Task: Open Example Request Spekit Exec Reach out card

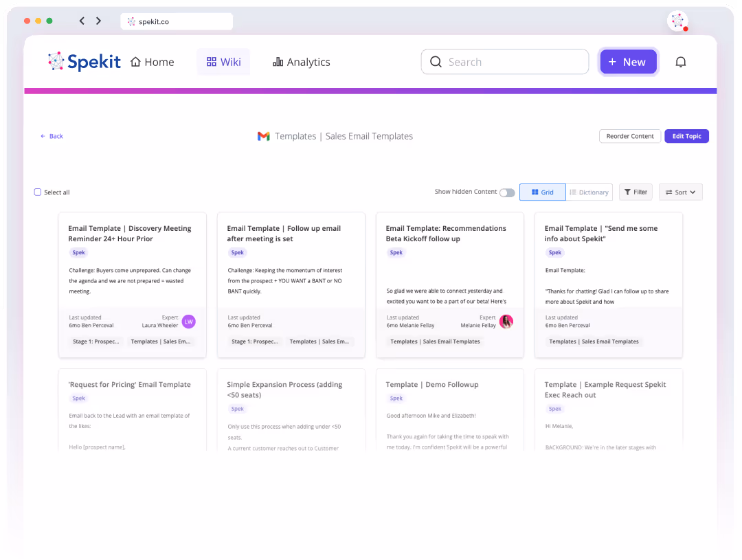Action: point(609,410)
